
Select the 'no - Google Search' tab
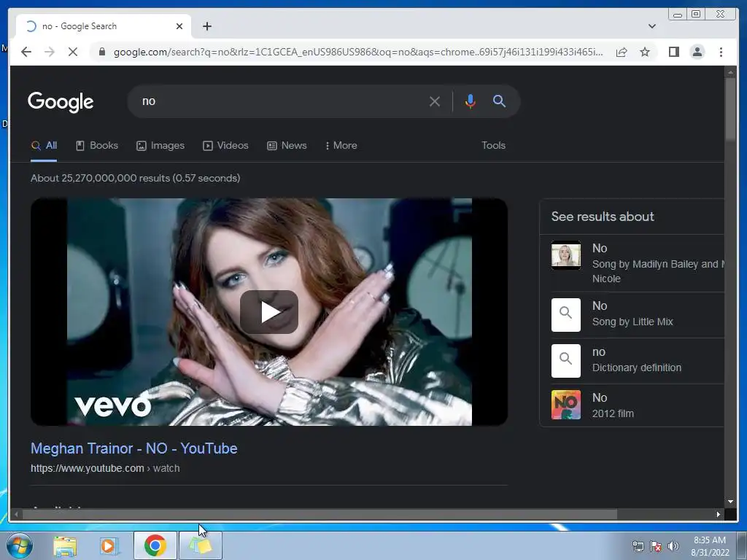(104, 26)
